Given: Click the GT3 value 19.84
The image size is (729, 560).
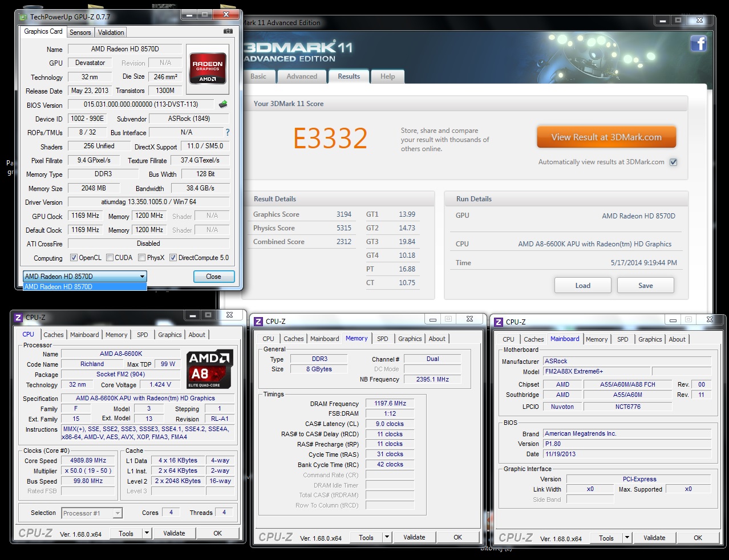Looking at the screenshot, I should 407,242.
